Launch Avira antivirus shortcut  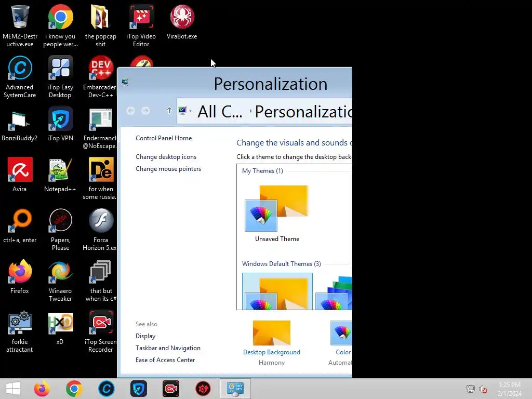point(20,175)
